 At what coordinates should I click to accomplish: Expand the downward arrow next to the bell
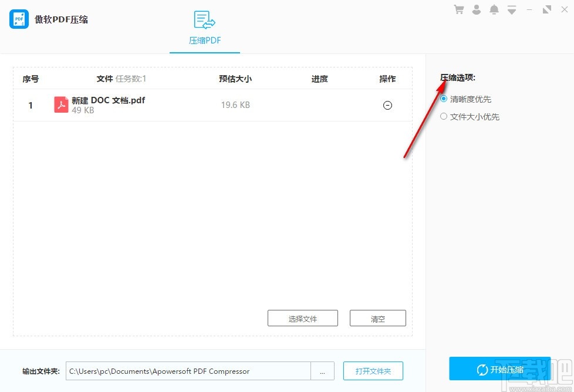pyautogui.click(x=511, y=9)
